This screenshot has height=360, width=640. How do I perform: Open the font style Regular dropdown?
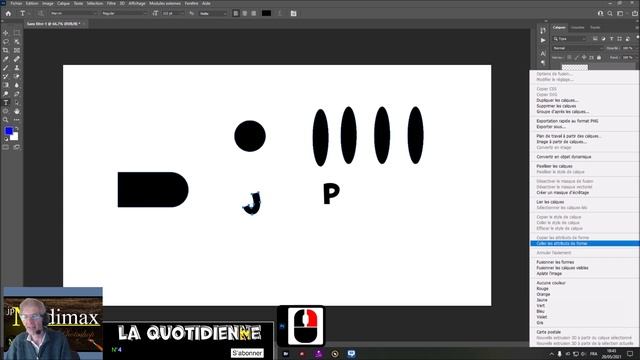(124, 13)
